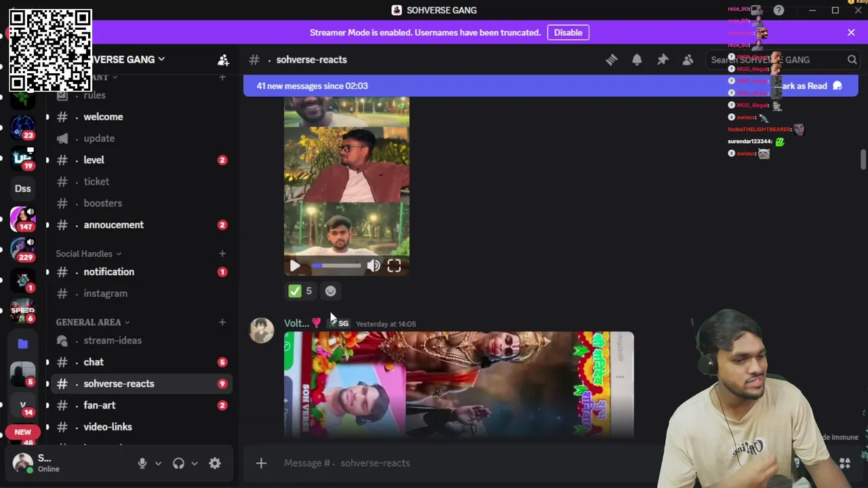Open the welcome channel
The width and height of the screenshot is (868, 488).
(x=140, y=117)
